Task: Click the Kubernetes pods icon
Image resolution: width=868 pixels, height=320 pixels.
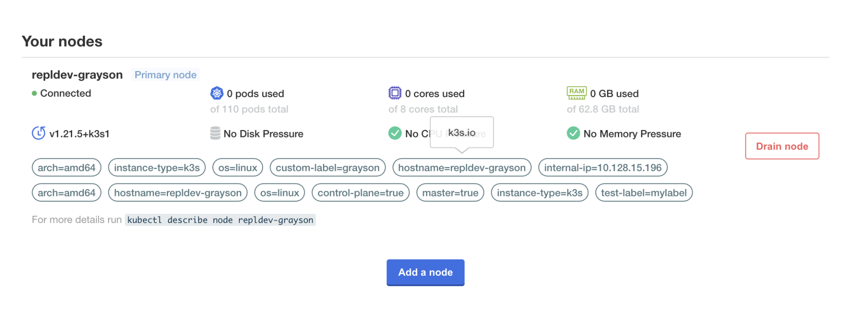Action: coord(217,93)
